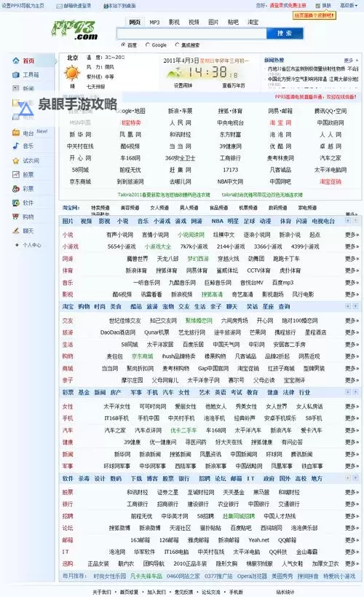Open the 试衣间 star icon
364x597 pixels.
pos(16,160)
